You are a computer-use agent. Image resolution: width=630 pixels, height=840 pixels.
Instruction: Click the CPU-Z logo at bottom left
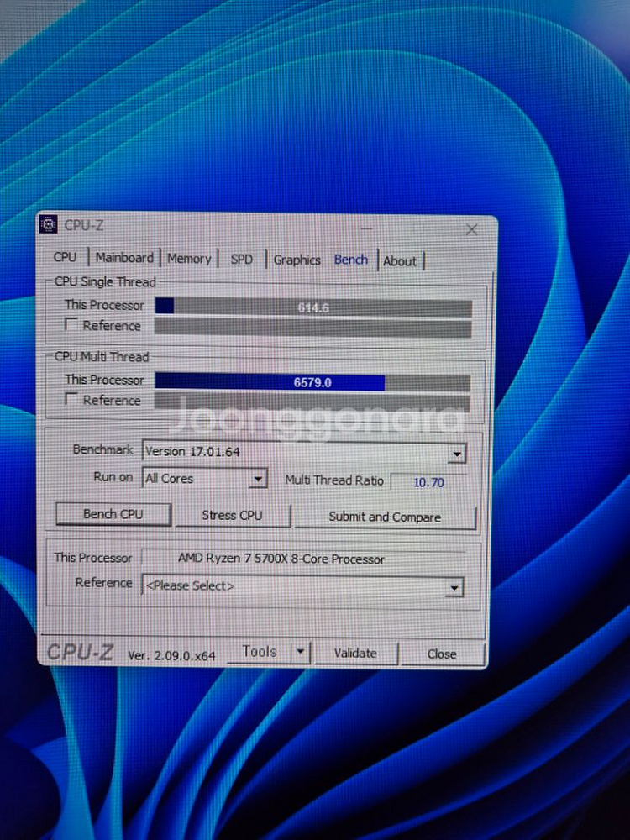pos(81,652)
